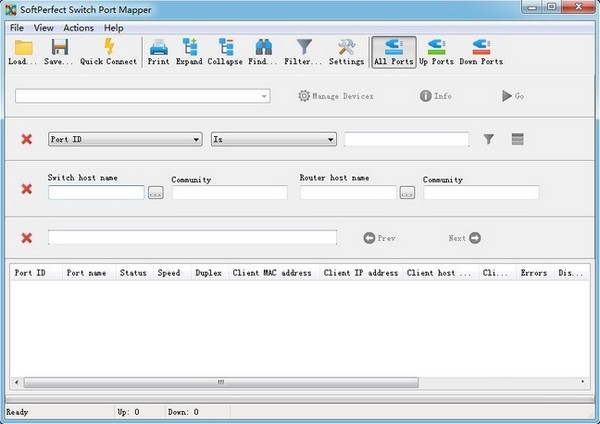Click the Switch host name field

96,193
